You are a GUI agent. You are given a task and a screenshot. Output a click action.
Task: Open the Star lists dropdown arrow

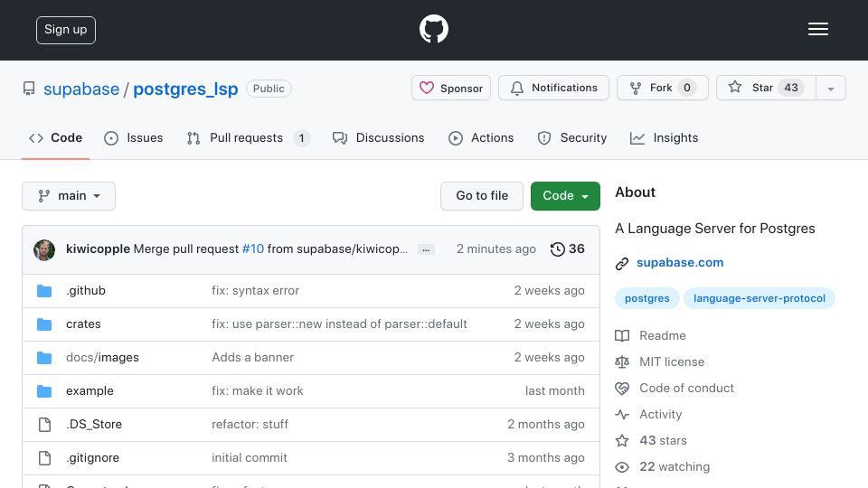830,88
